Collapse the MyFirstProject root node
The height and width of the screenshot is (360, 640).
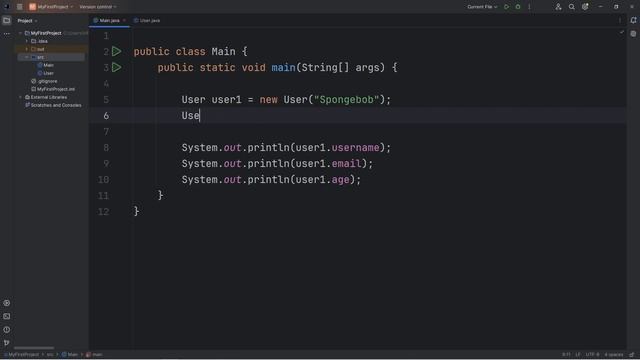[x=20, y=33]
